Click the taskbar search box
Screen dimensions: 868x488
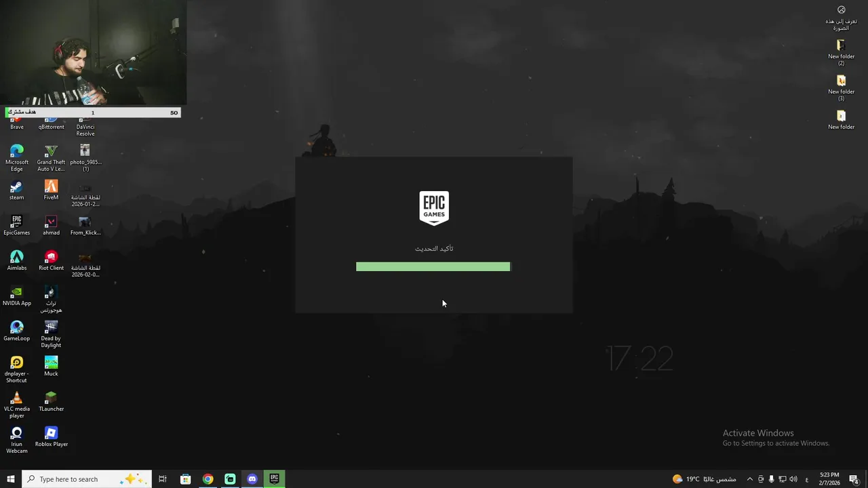pos(87,479)
